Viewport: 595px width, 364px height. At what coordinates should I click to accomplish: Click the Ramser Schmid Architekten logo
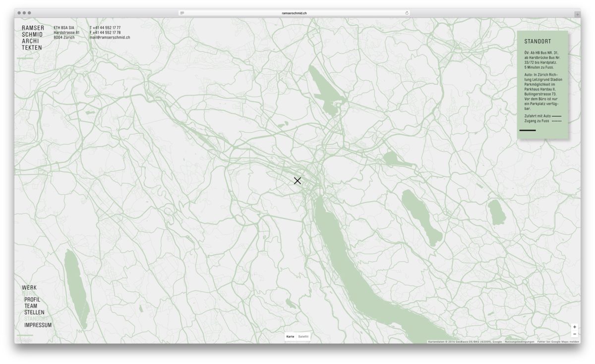coord(32,38)
